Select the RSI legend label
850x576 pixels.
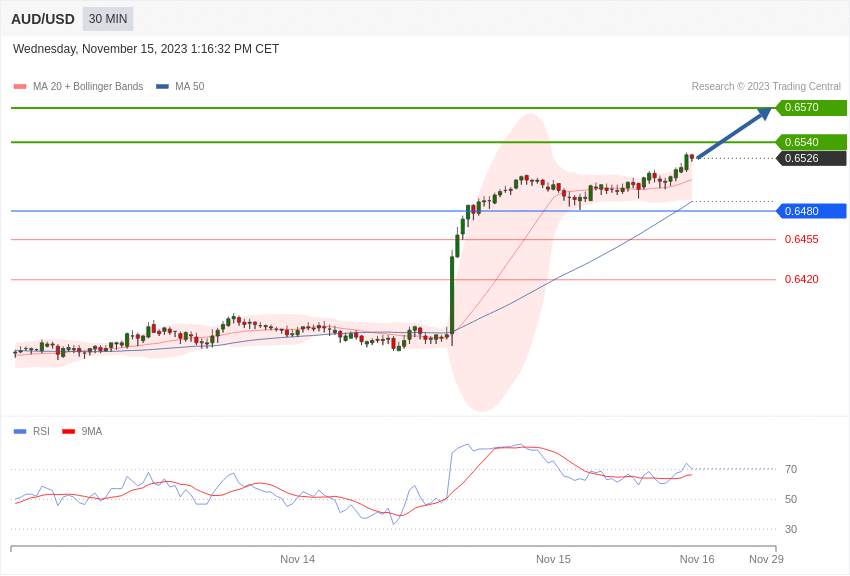pos(41,431)
